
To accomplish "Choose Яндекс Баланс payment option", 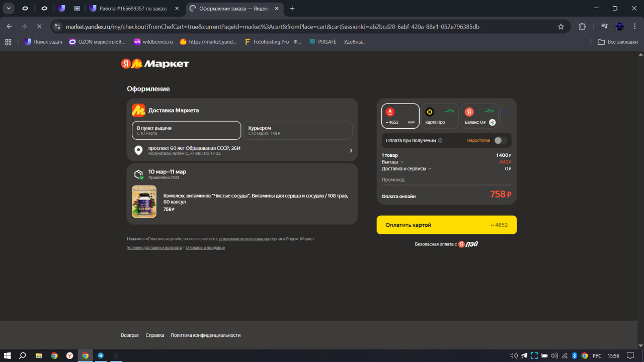I will click(x=479, y=116).
